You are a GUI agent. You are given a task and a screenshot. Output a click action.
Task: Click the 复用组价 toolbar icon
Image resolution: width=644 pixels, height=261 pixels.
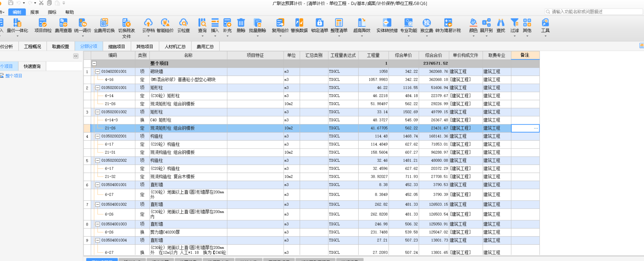(x=280, y=23)
